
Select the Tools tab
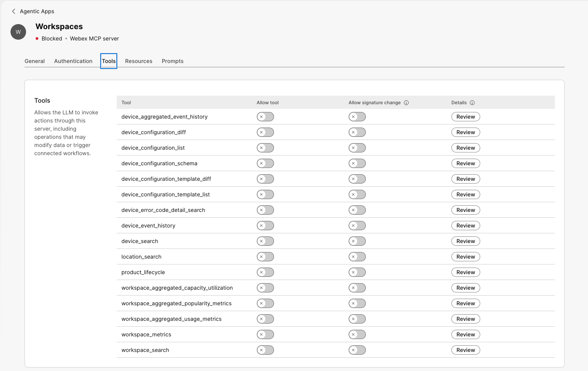pos(109,61)
